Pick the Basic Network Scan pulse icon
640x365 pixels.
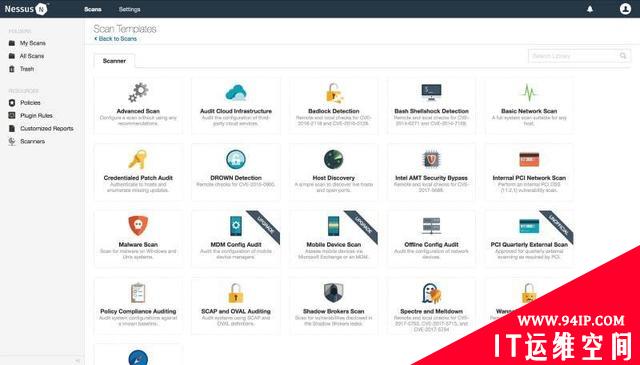pyautogui.click(x=529, y=93)
